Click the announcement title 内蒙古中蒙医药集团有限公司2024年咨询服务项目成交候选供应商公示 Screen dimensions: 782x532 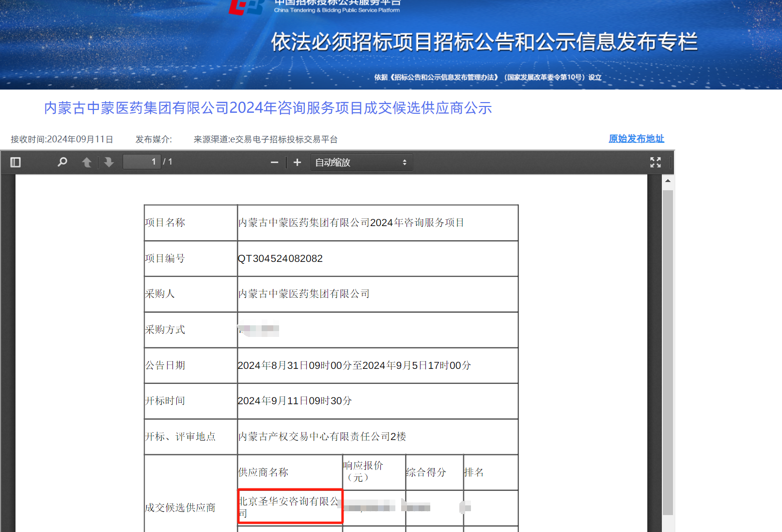click(x=268, y=107)
